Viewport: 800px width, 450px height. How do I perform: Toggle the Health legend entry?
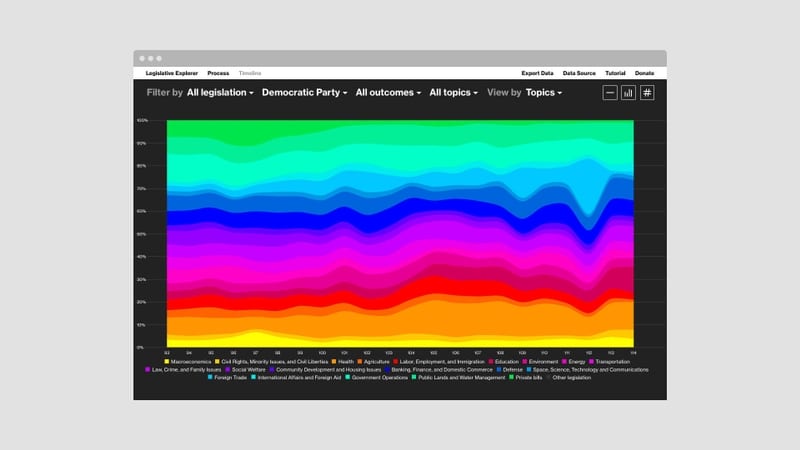pyautogui.click(x=345, y=362)
